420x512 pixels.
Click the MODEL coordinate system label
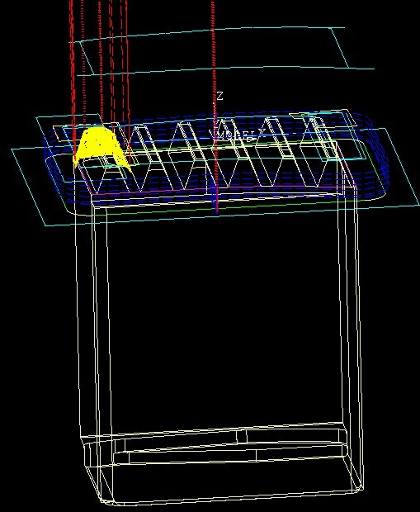(236, 135)
